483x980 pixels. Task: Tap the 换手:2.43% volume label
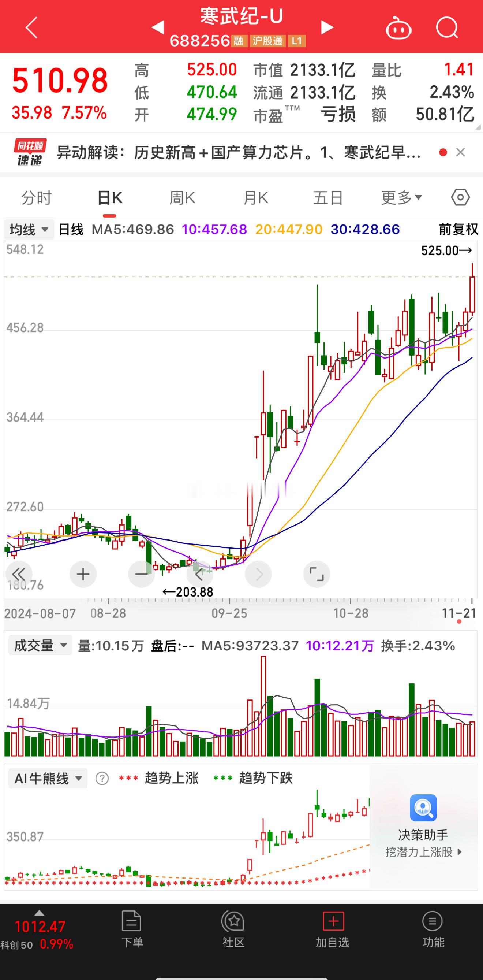tap(418, 646)
